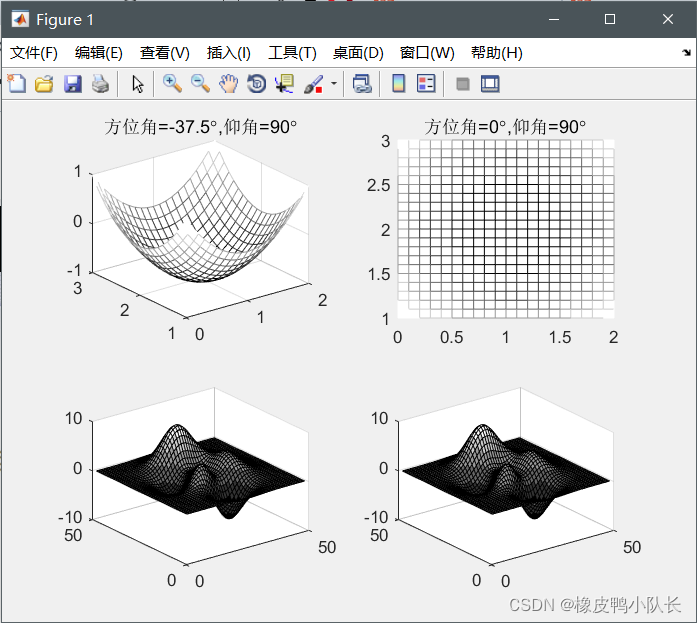Open the 帮助(H) menu
This screenshot has width=697, height=623.
(x=497, y=53)
